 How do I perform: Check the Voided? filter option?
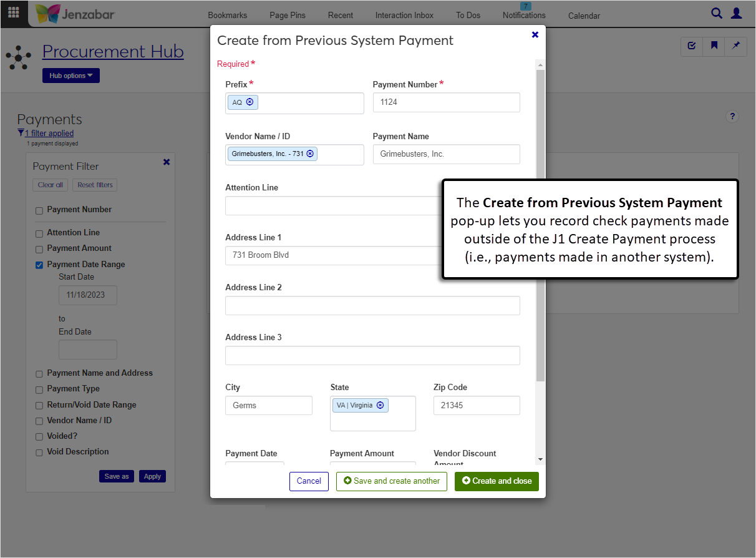point(39,436)
